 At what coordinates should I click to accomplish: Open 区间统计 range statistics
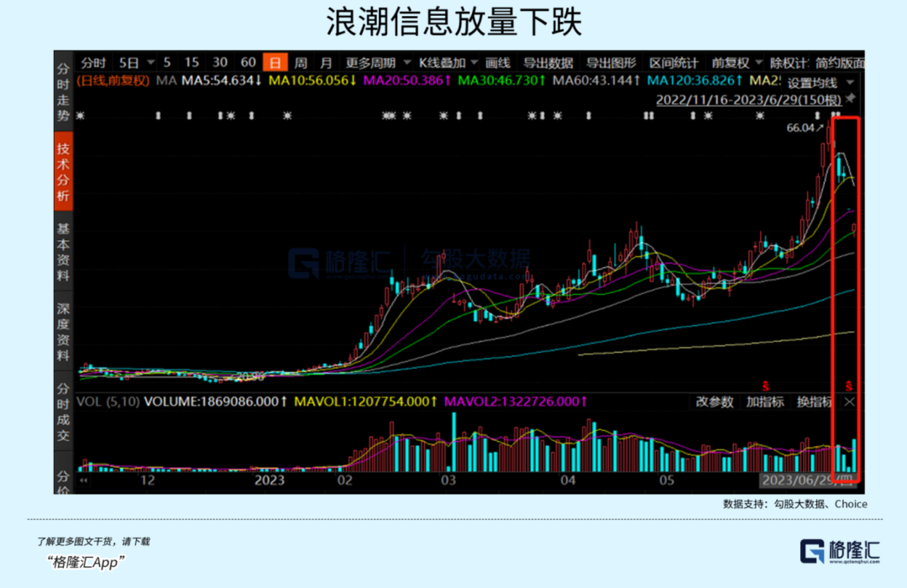click(x=674, y=62)
